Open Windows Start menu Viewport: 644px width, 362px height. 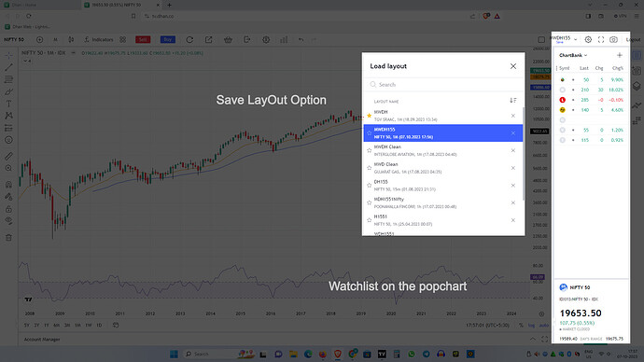(x=174, y=354)
